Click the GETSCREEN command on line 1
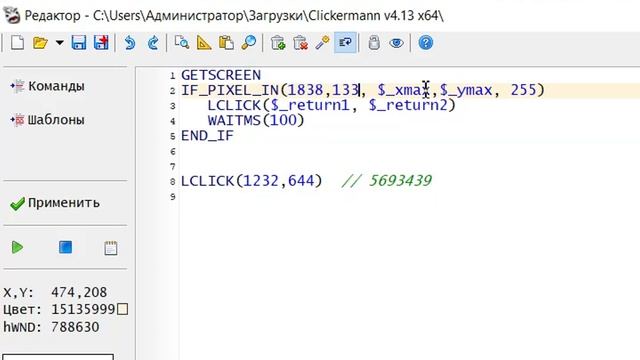The width and height of the screenshot is (640, 360). point(221,75)
